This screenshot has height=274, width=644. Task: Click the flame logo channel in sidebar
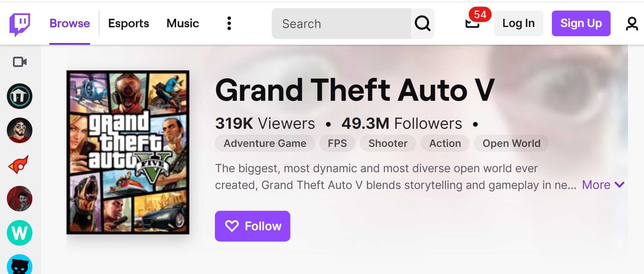pos(19,165)
